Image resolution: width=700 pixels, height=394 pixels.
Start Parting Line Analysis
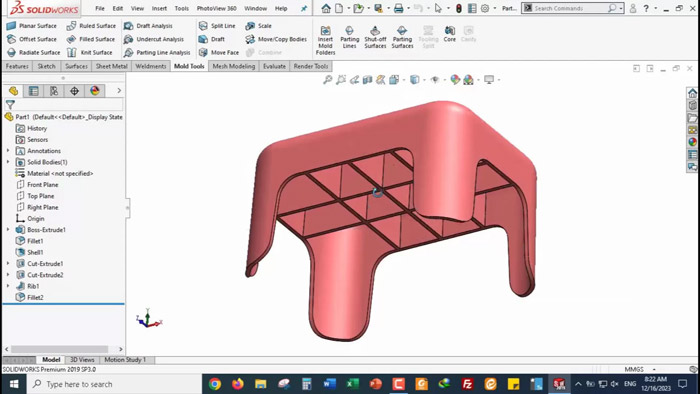click(x=157, y=53)
